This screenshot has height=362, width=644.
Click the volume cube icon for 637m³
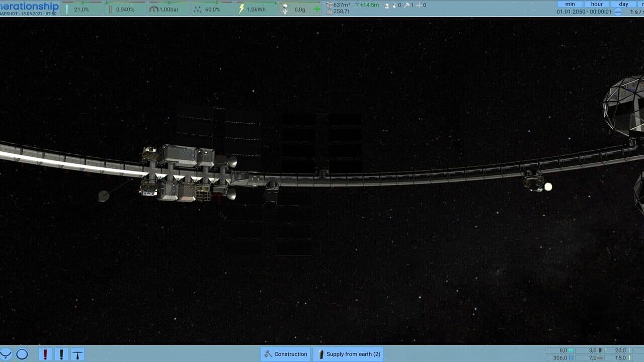[x=330, y=5]
